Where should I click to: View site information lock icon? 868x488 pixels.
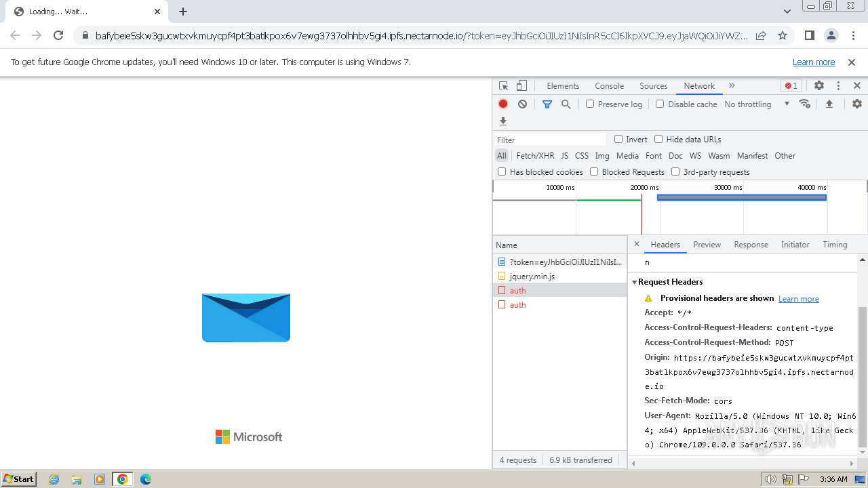[85, 36]
